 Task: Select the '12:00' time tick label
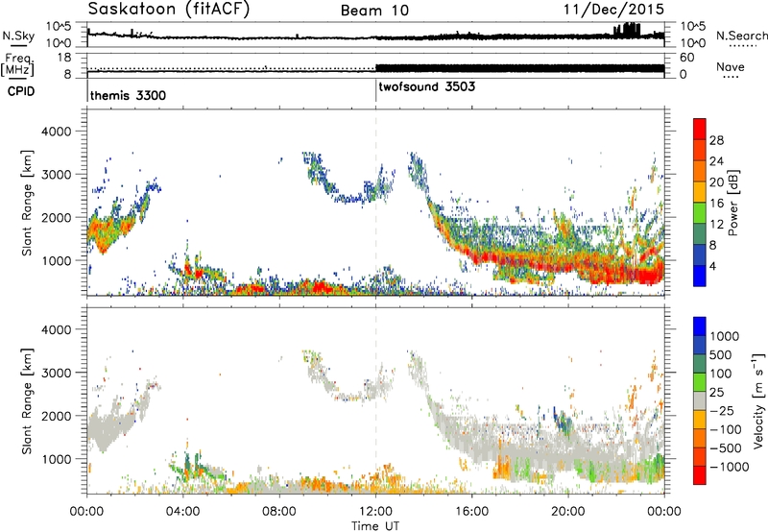tap(375, 512)
